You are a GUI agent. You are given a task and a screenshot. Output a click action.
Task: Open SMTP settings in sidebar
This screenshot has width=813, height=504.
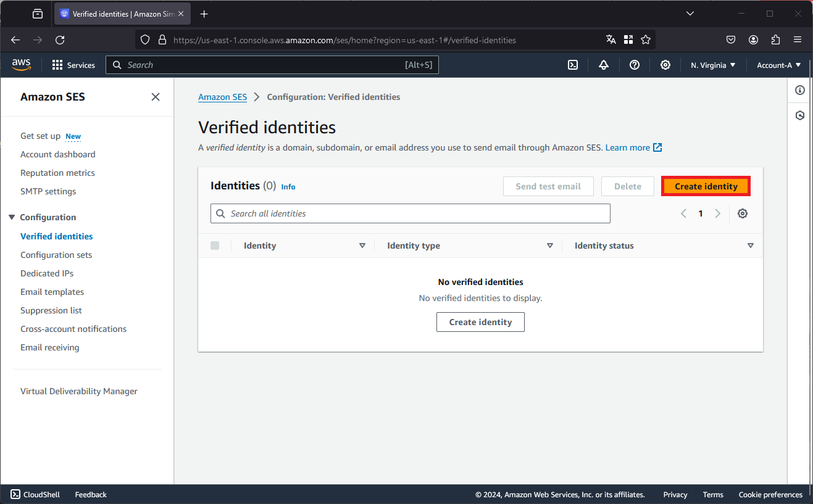(x=48, y=191)
